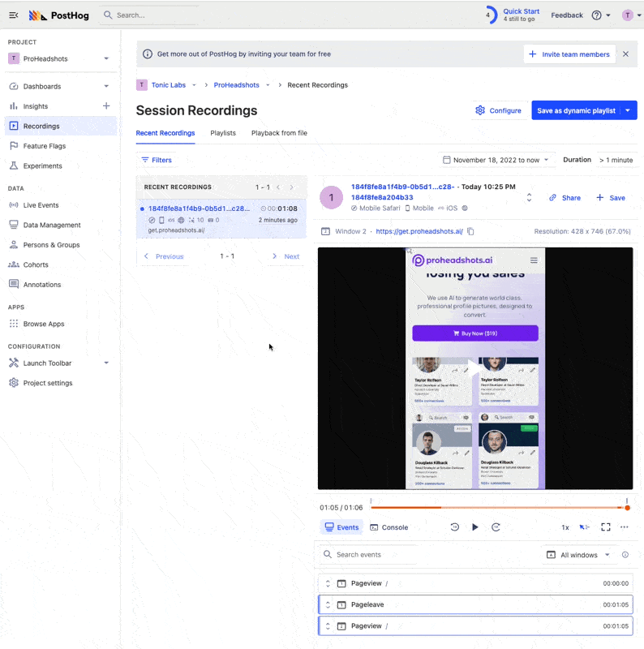Toggle the skip inactivity button

[584, 527]
